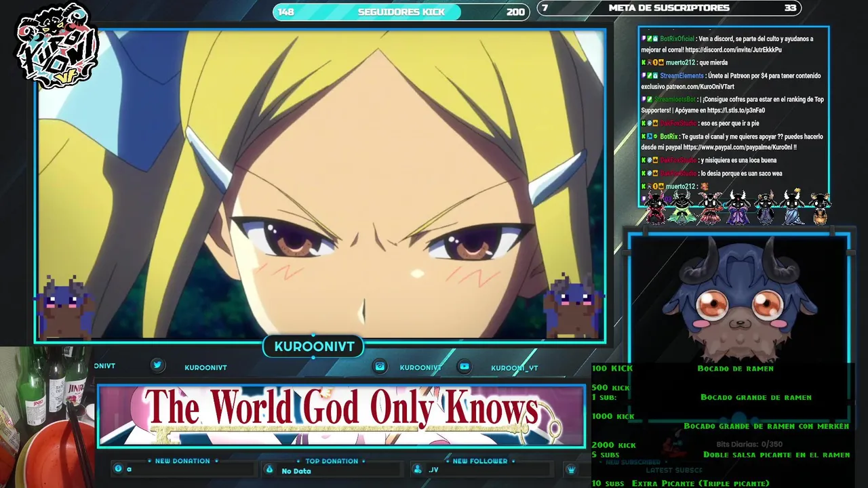Click the anime video feed
Screen dimensions: 868x488
pyautogui.click(x=321, y=185)
